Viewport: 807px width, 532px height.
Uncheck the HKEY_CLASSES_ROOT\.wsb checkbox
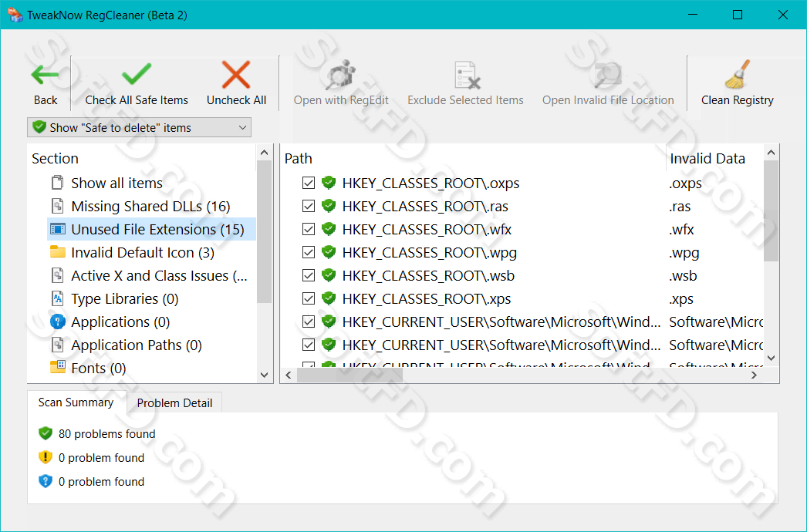click(309, 275)
